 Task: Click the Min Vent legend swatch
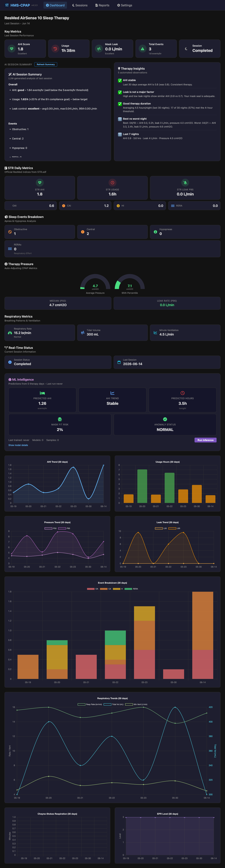click(129, 704)
